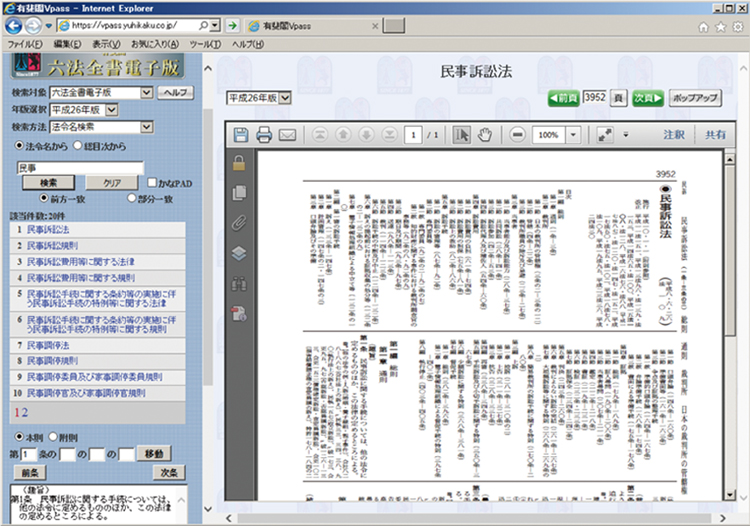Viewport: 750px width, 526px height.
Task: Click the green go arrow beside address bar
Action: (232, 25)
